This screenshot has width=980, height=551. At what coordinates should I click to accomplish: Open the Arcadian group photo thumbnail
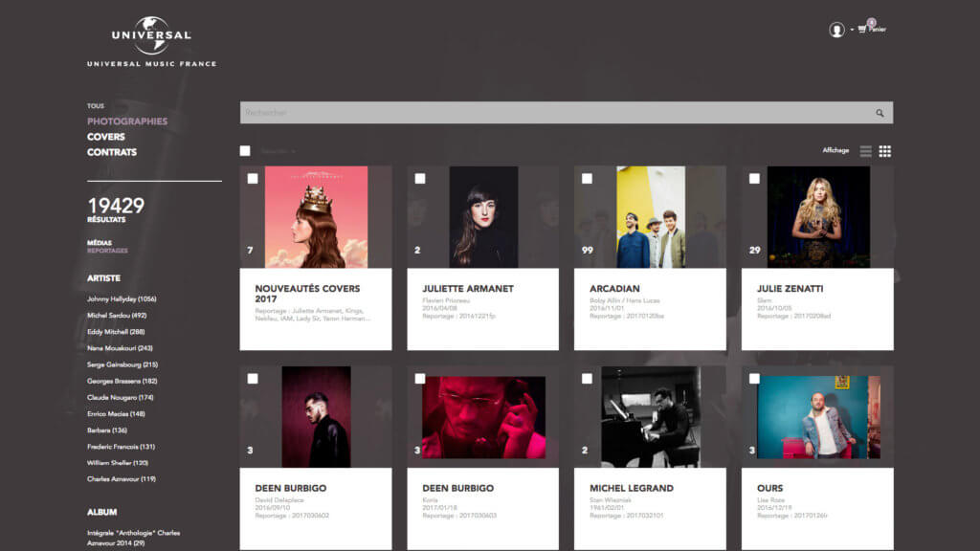tap(651, 217)
